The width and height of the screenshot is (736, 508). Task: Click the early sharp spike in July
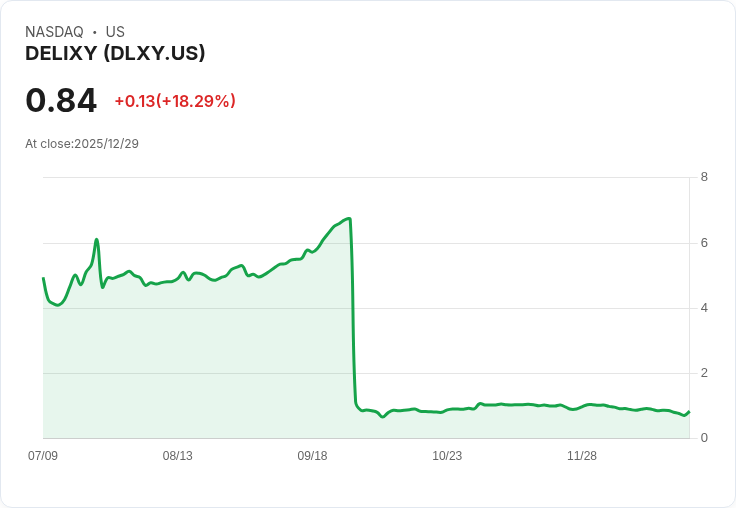tap(97, 239)
